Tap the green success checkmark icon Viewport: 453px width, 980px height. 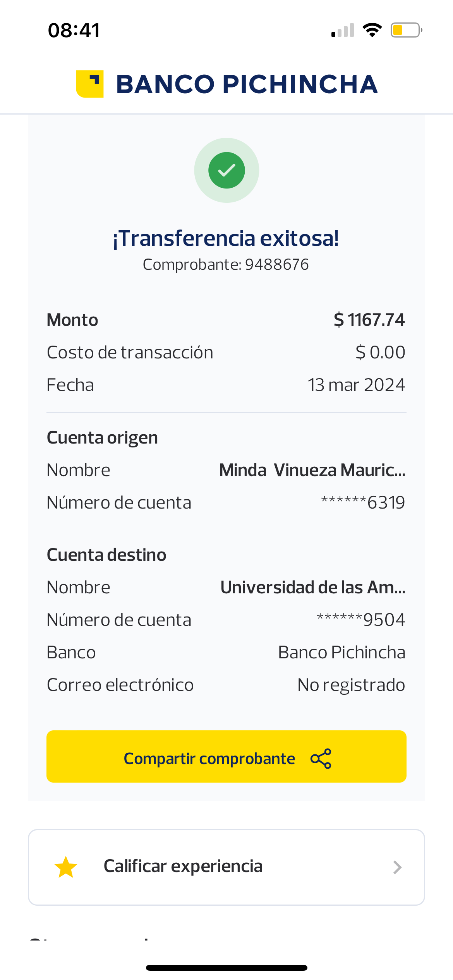(226, 170)
